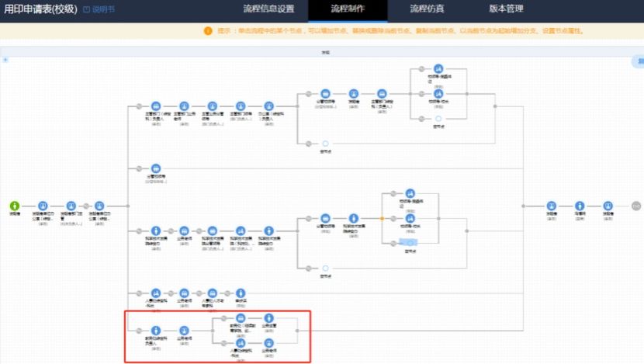Click the single node in the second branch row
644x364 pixels.
coord(155,168)
